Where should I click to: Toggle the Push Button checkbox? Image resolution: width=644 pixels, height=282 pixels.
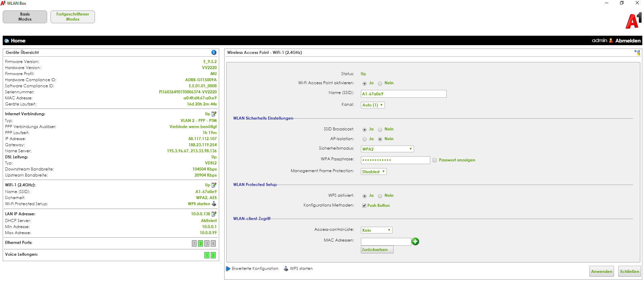(364, 206)
